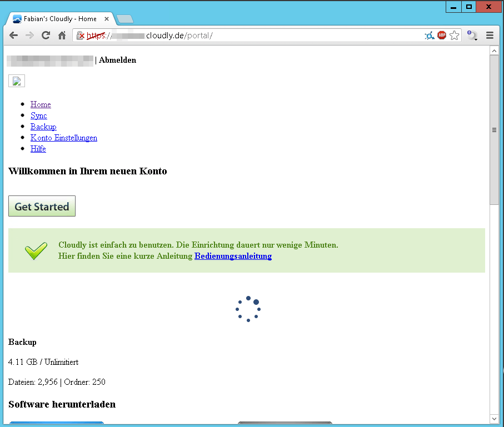This screenshot has width=504, height=427.
Task: Go to the browser home page icon
Action: pos(62,36)
